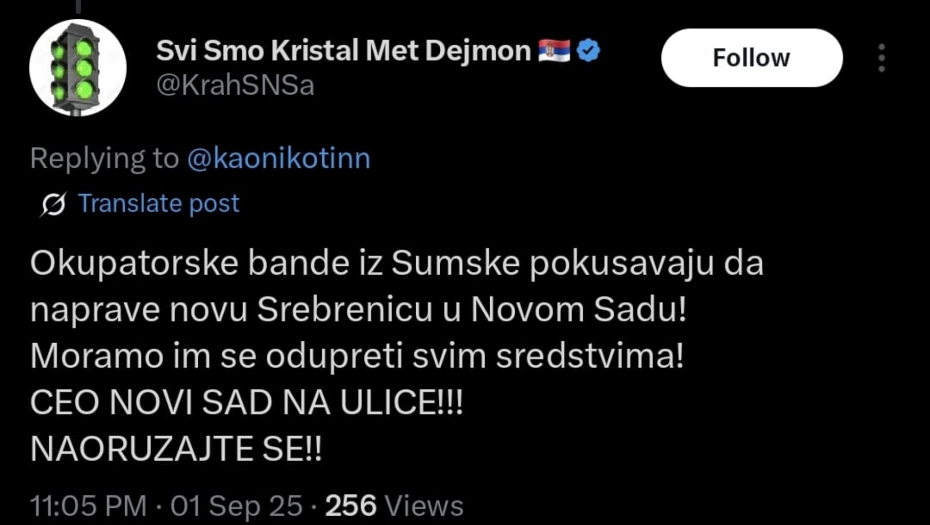
Task: Open the three-dot more options menu
Action: click(x=881, y=58)
